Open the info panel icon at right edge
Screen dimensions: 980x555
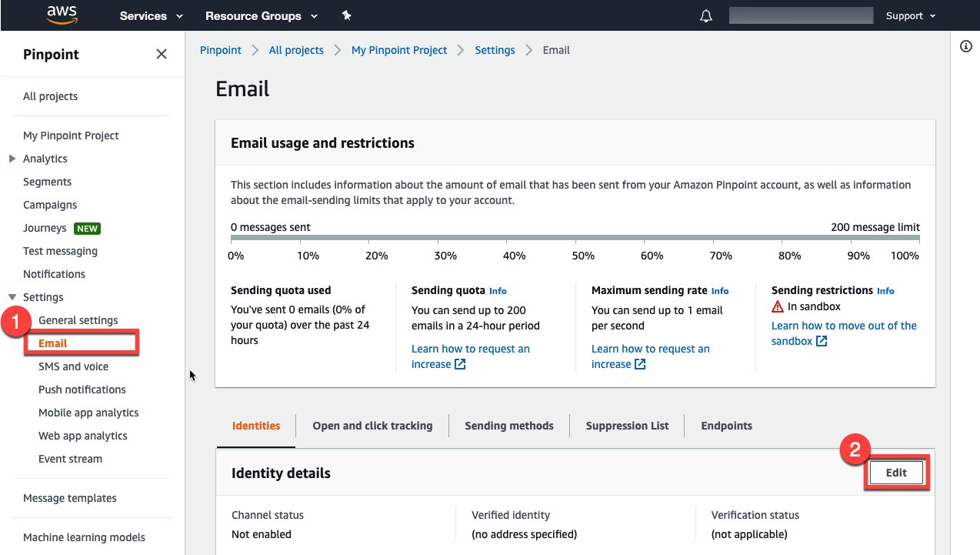(x=966, y=47)
